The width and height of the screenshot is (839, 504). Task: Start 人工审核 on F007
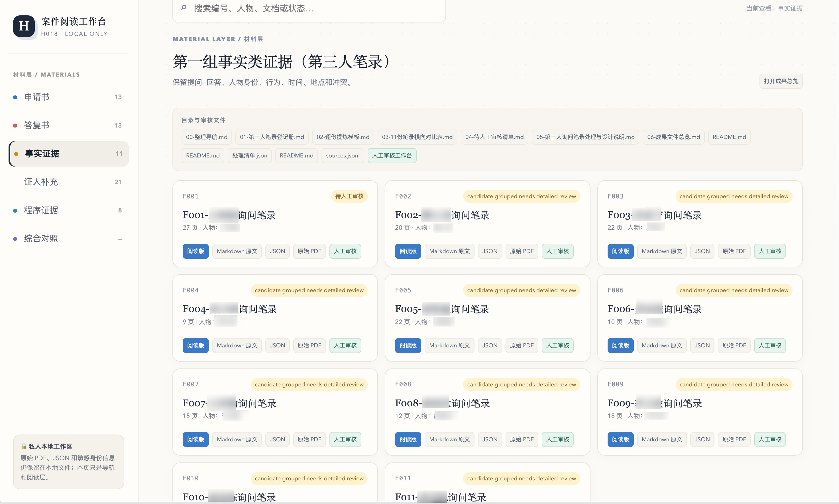(345, 439)
